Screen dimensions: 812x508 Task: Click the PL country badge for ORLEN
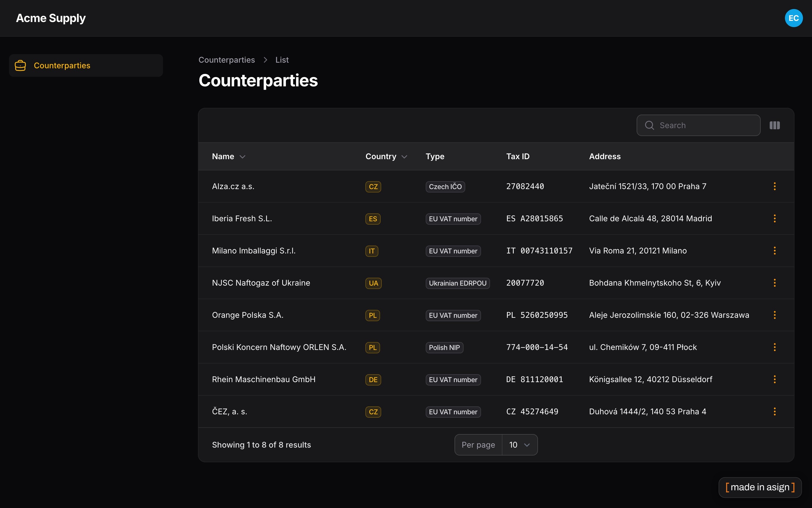tap(372, 348)
